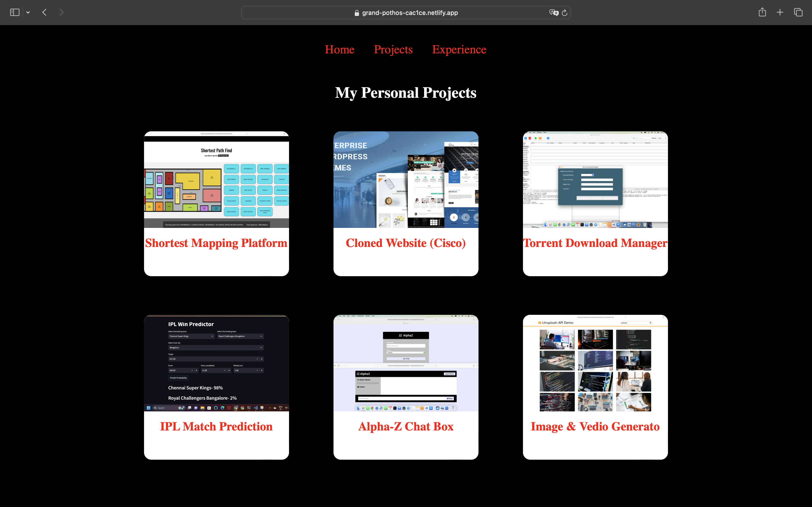Go to the Projects nav link

tap(393, 49)
